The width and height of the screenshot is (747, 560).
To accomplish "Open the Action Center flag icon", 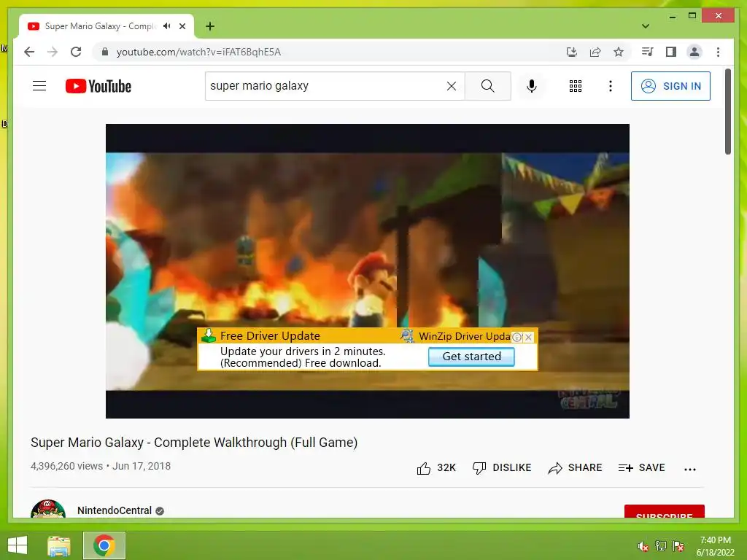I will click(x=678, y=546).
